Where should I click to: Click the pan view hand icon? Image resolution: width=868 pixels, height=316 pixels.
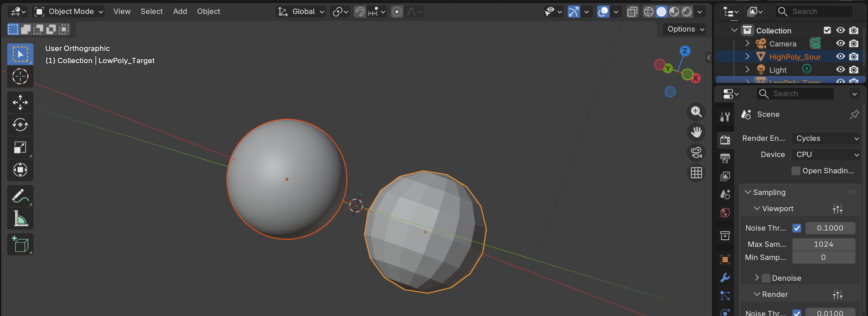click(696, 132)
